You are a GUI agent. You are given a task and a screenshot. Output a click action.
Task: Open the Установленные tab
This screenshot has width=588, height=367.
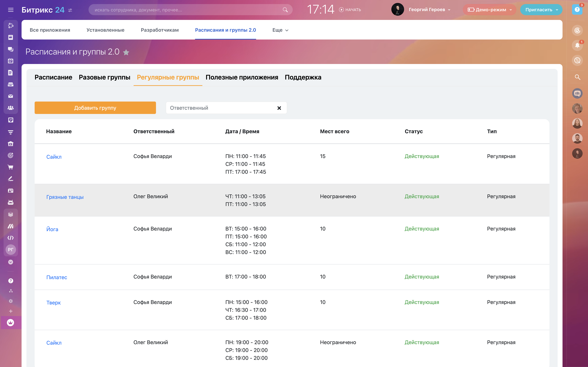coord(105,30)
